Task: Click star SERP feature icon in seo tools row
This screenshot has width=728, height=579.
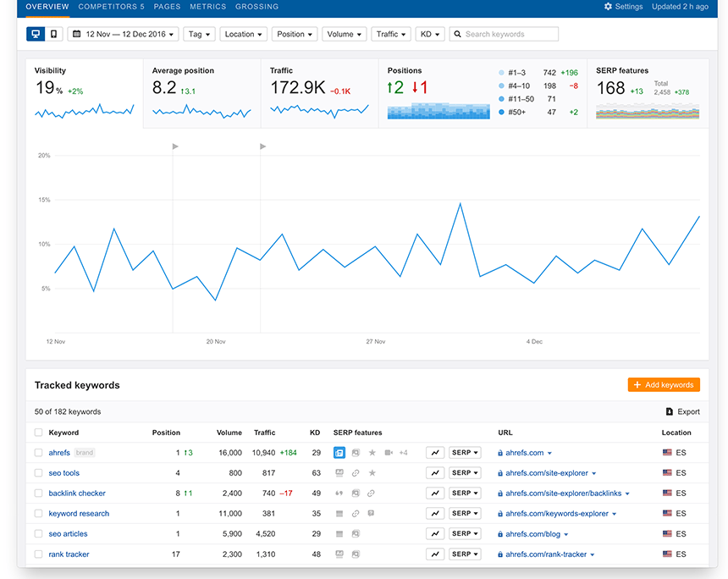Action: (372, 472)
